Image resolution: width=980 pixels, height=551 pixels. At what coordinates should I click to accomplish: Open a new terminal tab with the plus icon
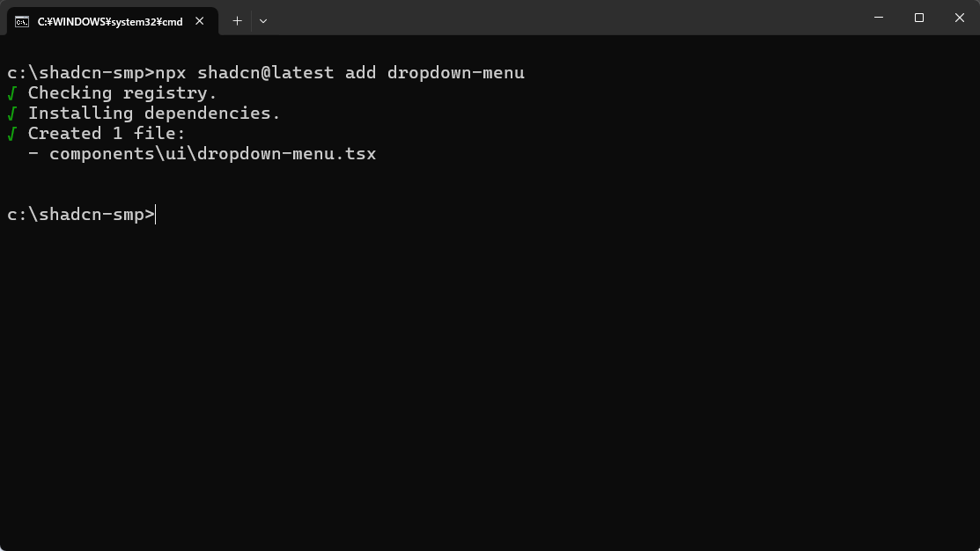(x=236, y=20)
